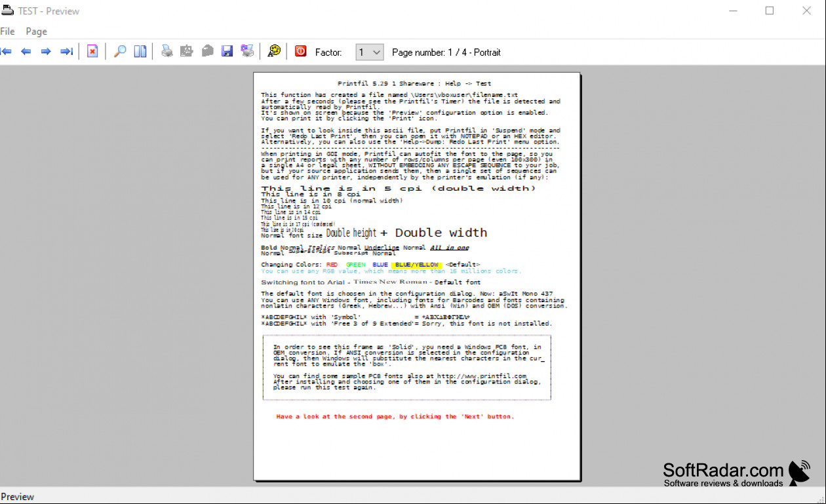Close the TEST - Preview window

pyautogui.click(x=807, y=10)
